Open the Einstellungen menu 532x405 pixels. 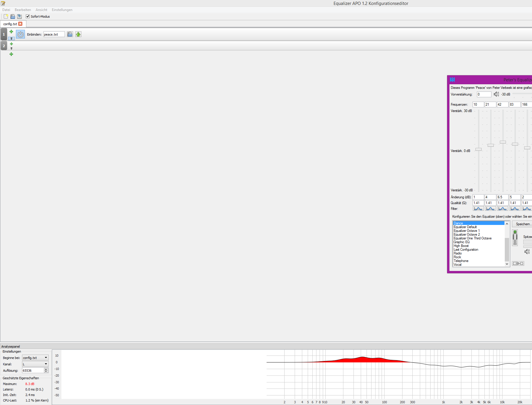[x=62, y=10]
